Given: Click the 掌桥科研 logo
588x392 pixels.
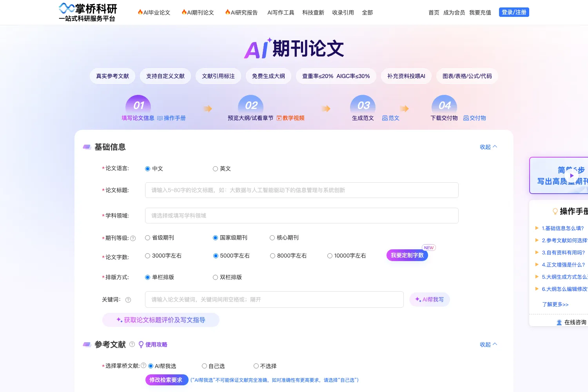Looking at the screenshot, I should 88,13.
